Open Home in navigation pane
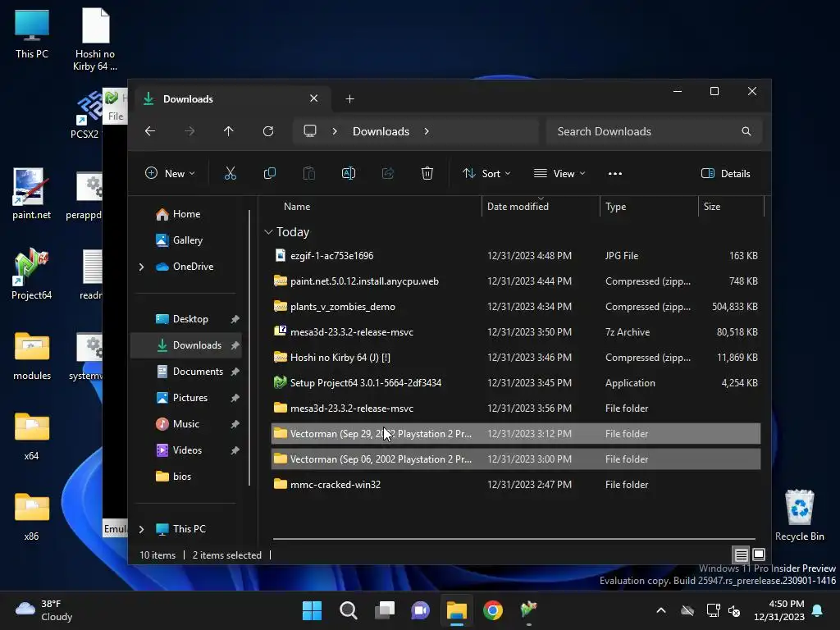 point(185,214)
